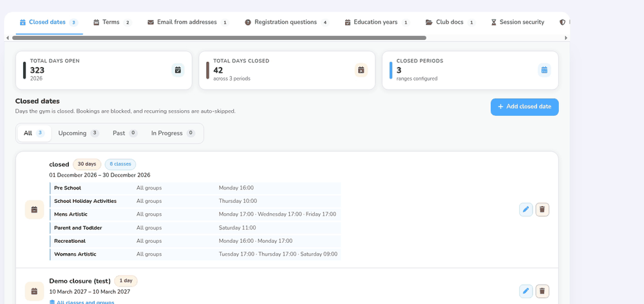Click the shield icon tab at far right
The width and height of the screenshot is (644, 304).
(x=562, y=22)
